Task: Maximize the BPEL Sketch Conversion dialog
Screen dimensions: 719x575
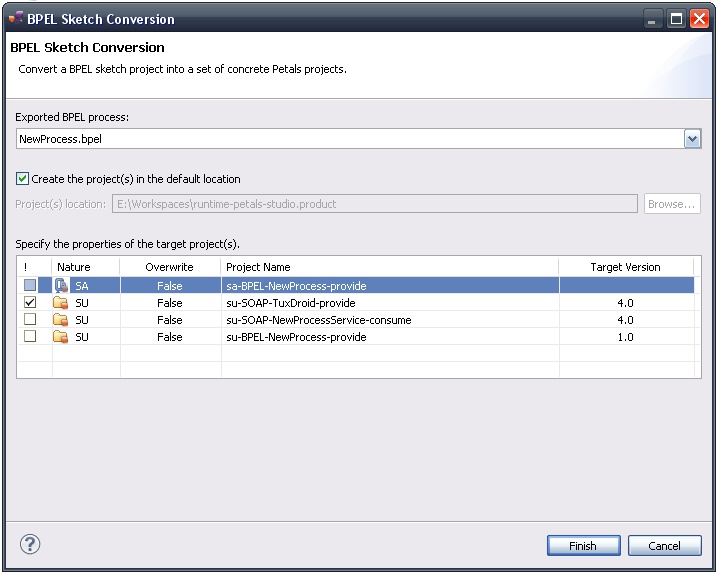Action: (x=676, y=19)
